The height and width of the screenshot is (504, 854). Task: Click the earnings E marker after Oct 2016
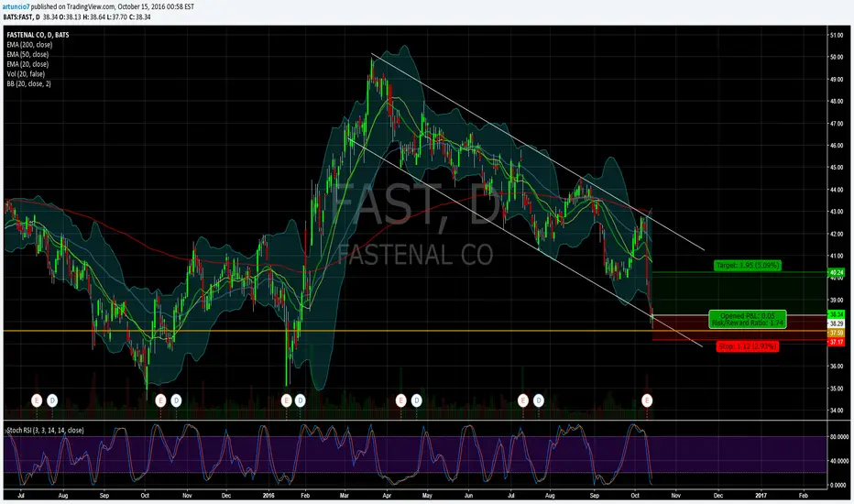click(647, 400)
